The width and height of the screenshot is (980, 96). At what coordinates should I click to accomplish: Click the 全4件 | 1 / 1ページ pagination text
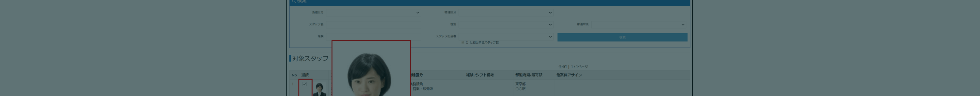573,67
